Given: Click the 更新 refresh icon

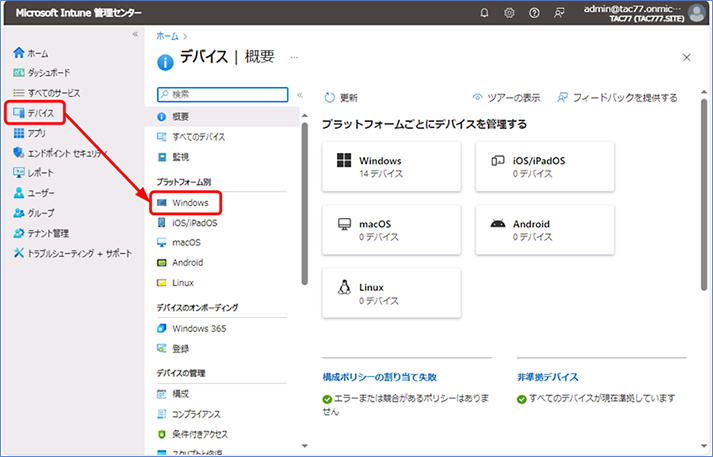Looking at the screenshot, I should pyautogui.click(x=329, y=97).
